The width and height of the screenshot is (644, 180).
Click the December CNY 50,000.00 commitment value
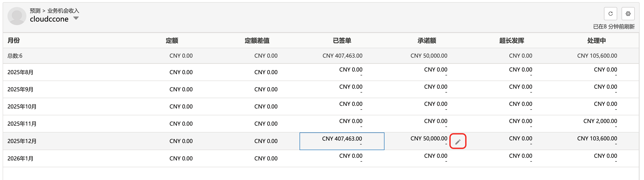click(429, 138)
